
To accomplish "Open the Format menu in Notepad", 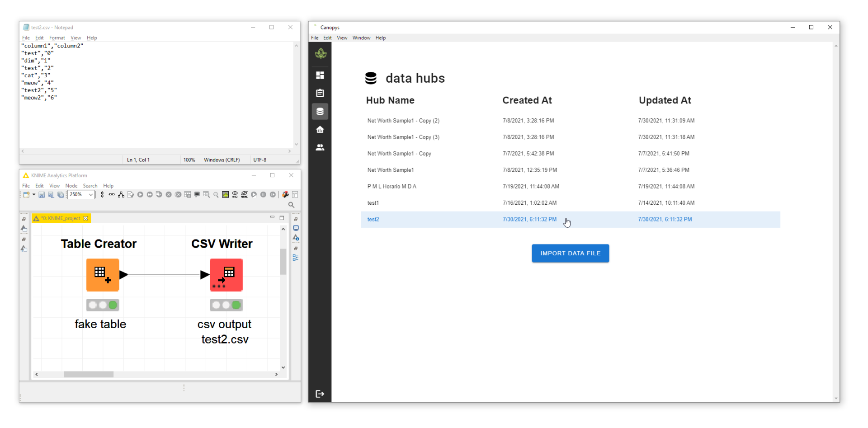I will (57, 38).
